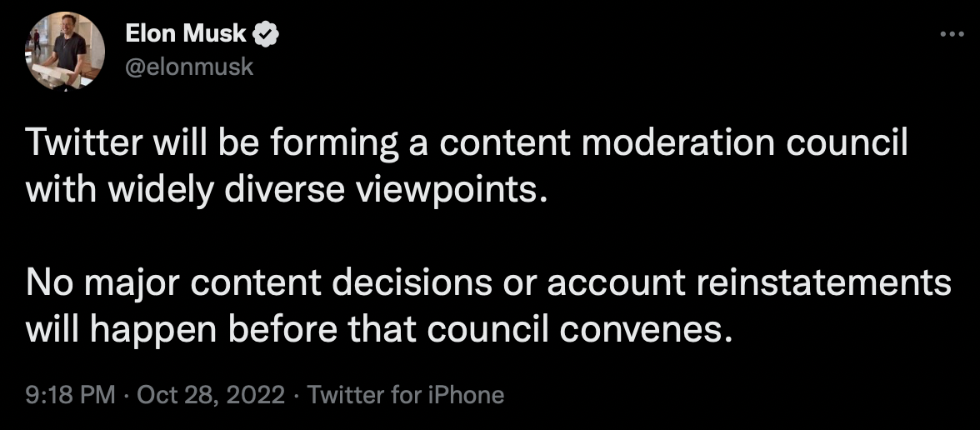This screenshot has height=430, width=980.
Task: Click the words "will happen before"
Action: (182, 330)
